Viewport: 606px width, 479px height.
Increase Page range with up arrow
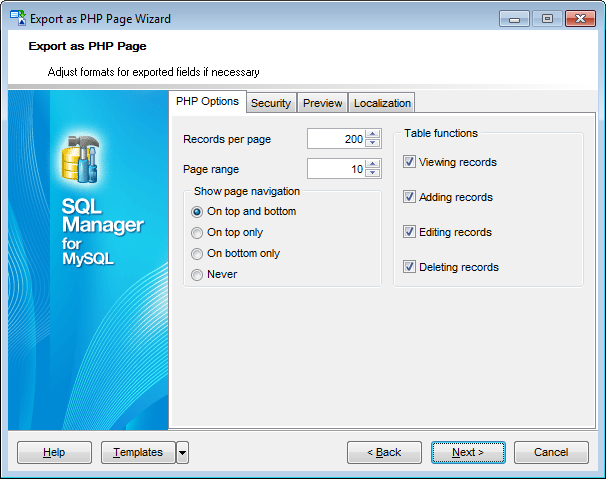[373, 164]
